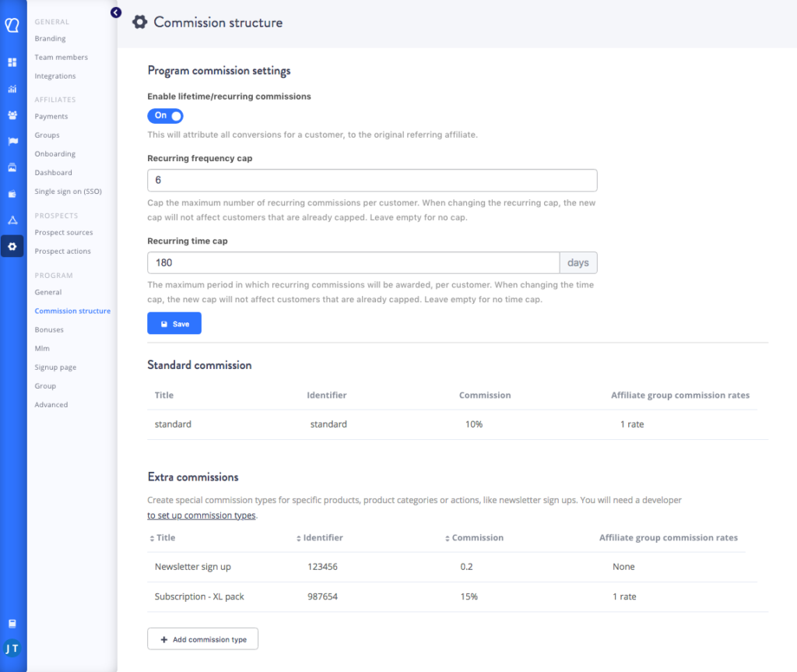Open the set up commission types link
The width and height of the screenshot is (797, 672).
[x=201, y=515]
